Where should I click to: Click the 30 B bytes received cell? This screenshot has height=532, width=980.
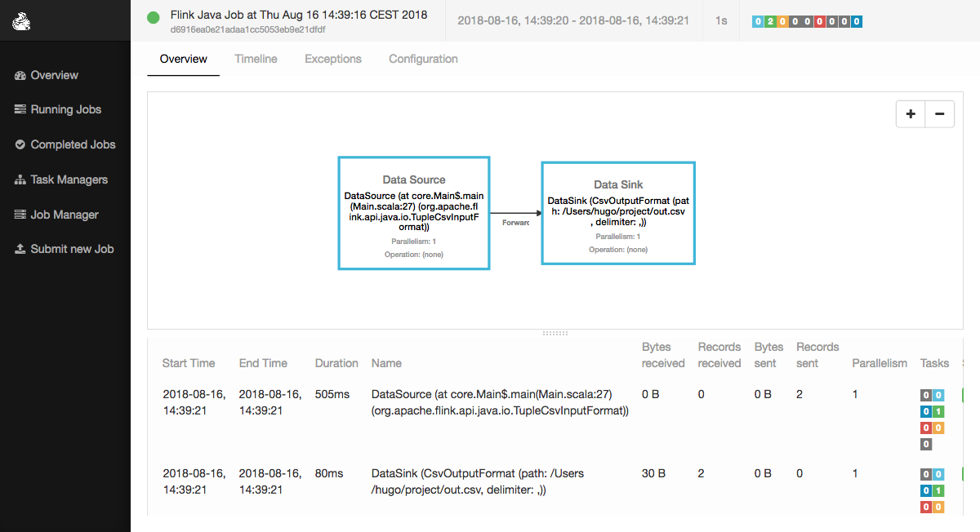tap(654, 473)
